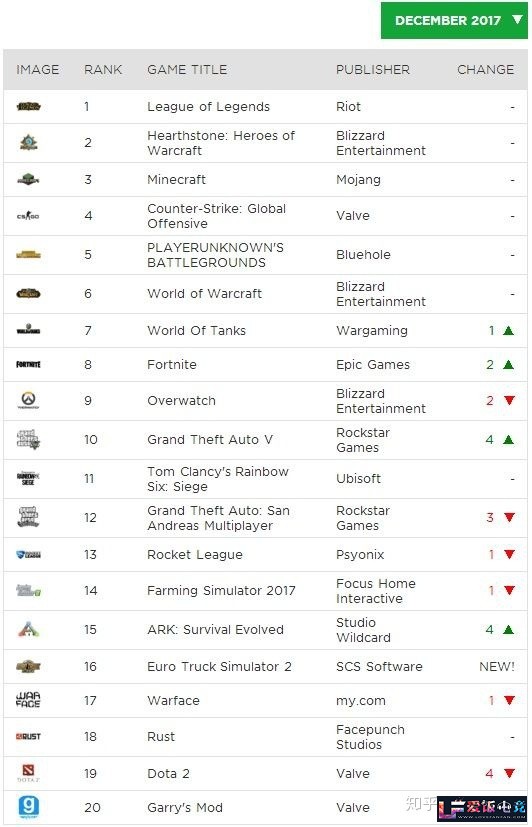Click the Hearthstone game icon

tap(28, 142)
